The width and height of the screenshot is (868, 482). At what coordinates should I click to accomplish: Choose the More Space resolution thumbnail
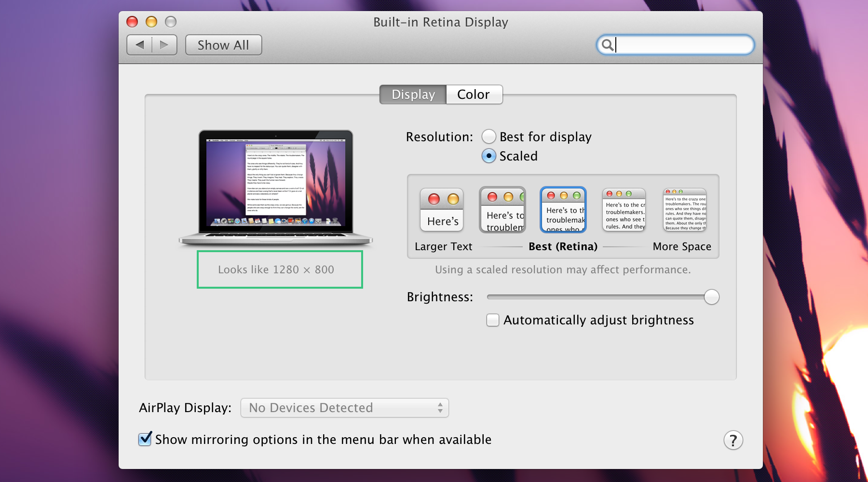click(x=684, y=210)
